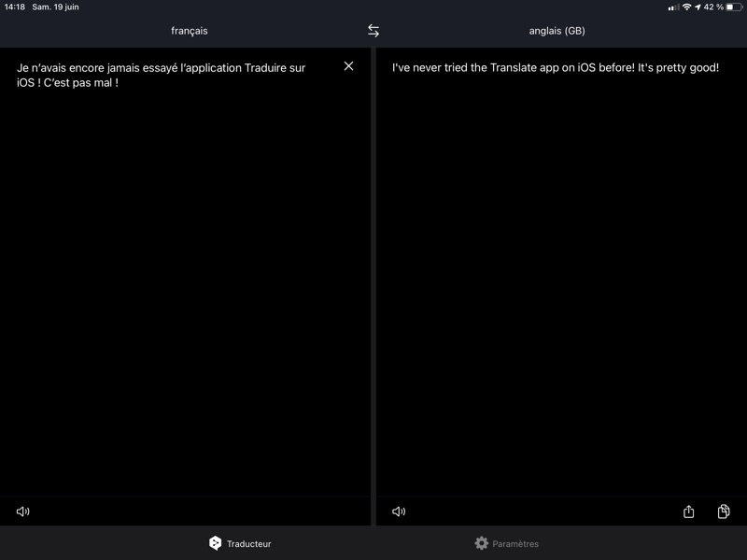Tap the Wi-Fi icon in status bar
This screenshot has height=560, width=747.
click(686, 7)
